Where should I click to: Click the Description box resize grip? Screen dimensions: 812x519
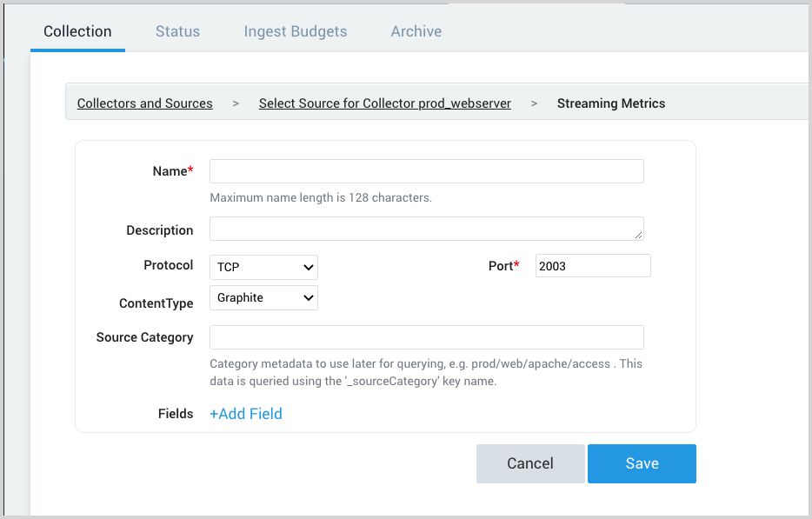641,237
